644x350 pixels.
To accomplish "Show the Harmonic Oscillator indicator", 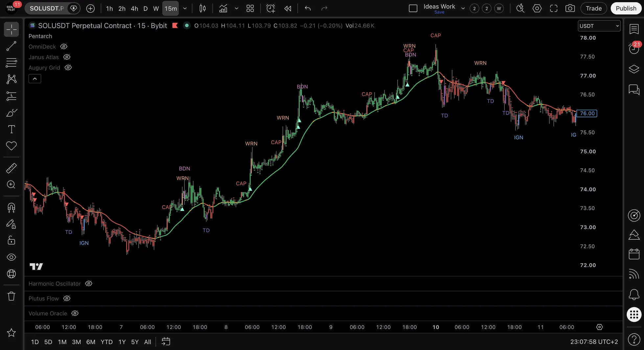I will point(89,284).
